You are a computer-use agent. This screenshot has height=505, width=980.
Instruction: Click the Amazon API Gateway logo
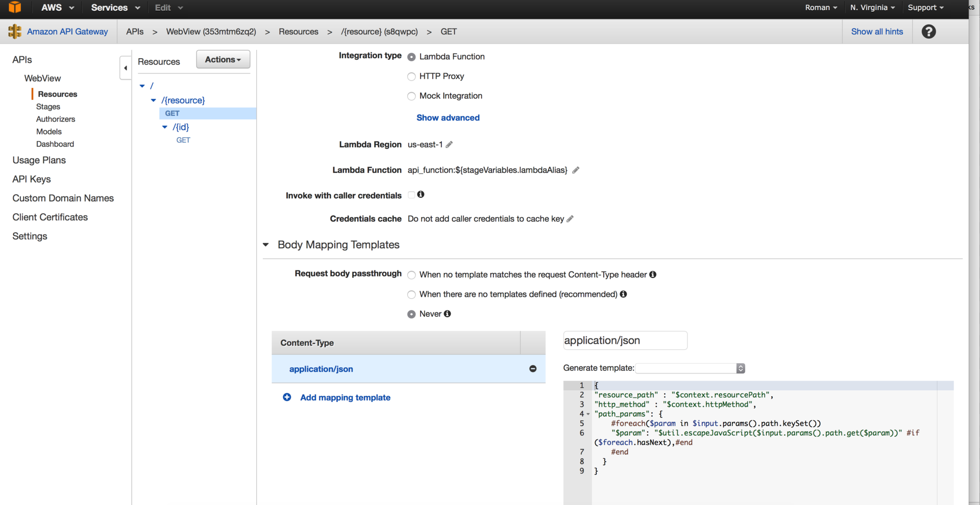coord(14,31)
